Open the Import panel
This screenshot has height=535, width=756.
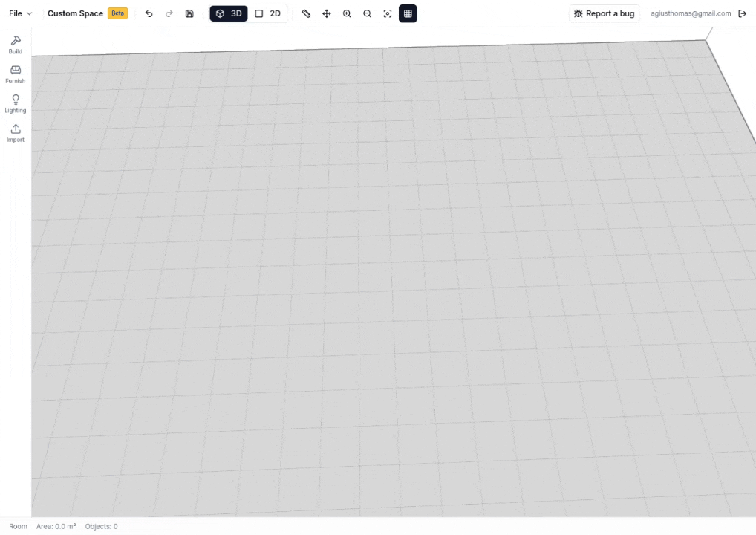(16, 133)
